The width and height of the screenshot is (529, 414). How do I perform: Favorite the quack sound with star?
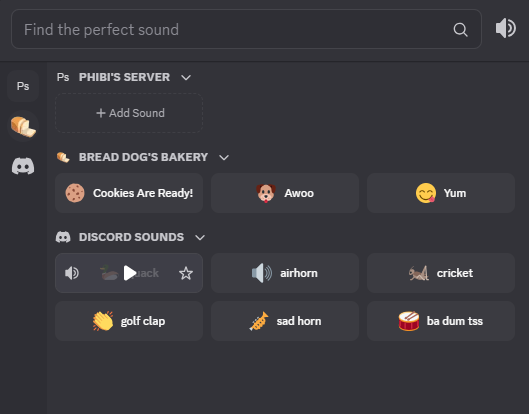click(x=186, y=273)
